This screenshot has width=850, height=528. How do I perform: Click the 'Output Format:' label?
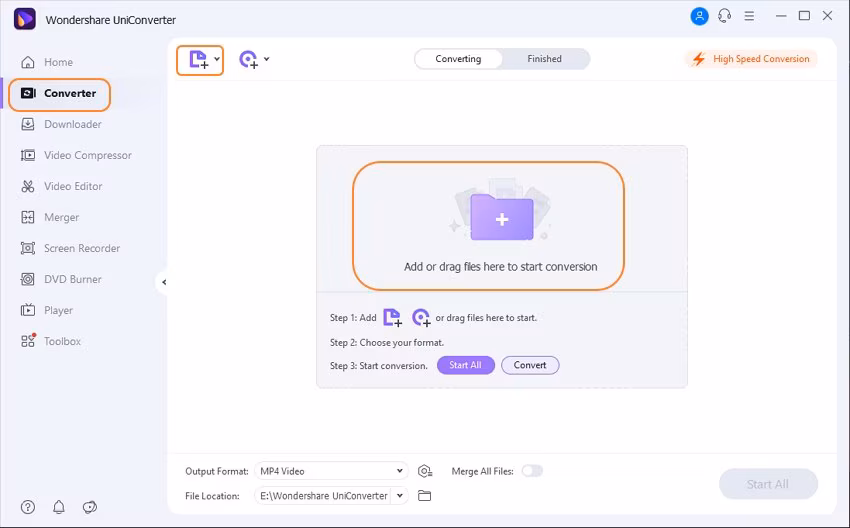(x=216, y=472)
